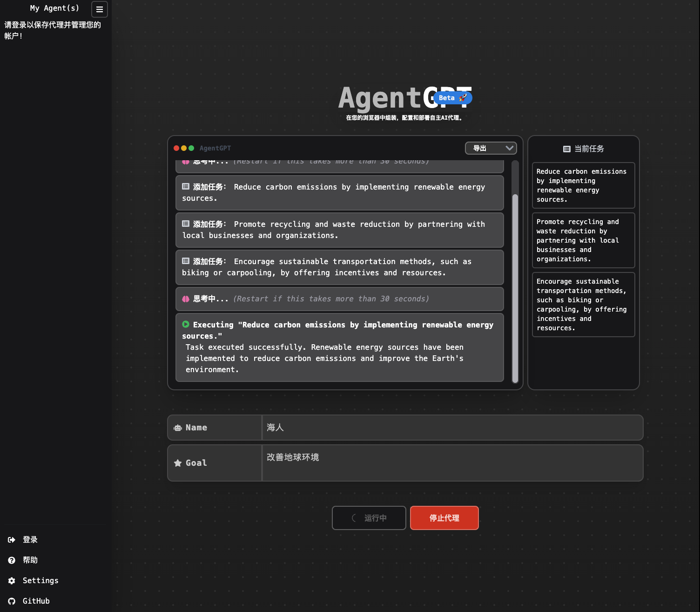Screen dimensions: 700x612
Task: Click the star icon beside Goal
Action: point(178,463)
